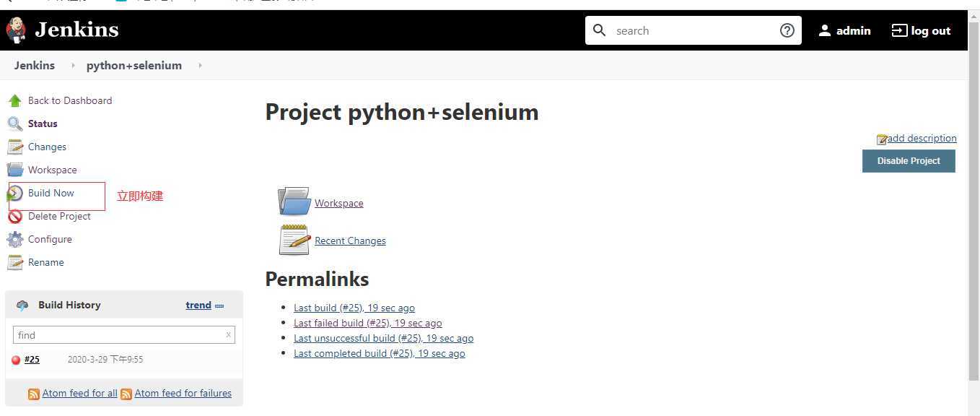Open the Rename sidebar item

tap(46, 262)
